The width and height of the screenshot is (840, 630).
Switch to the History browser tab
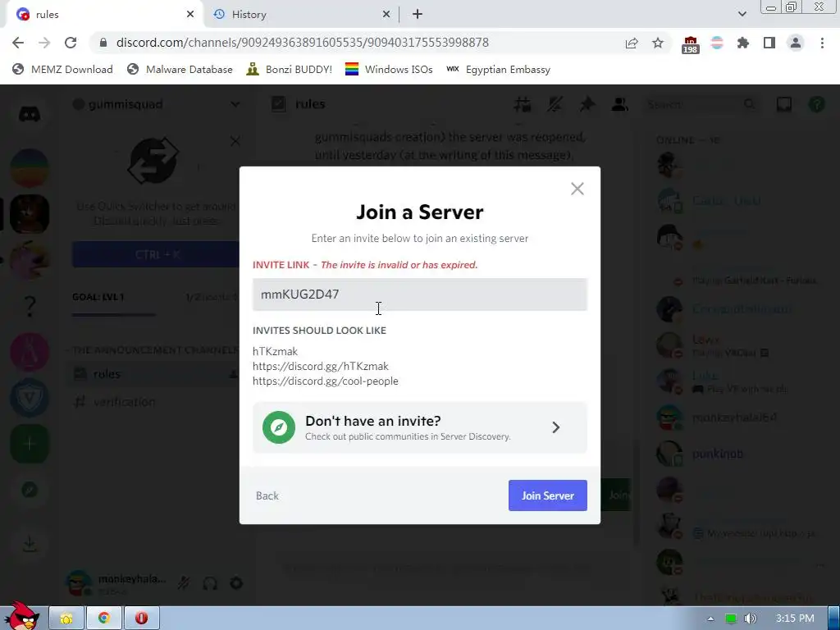point(302,15)
